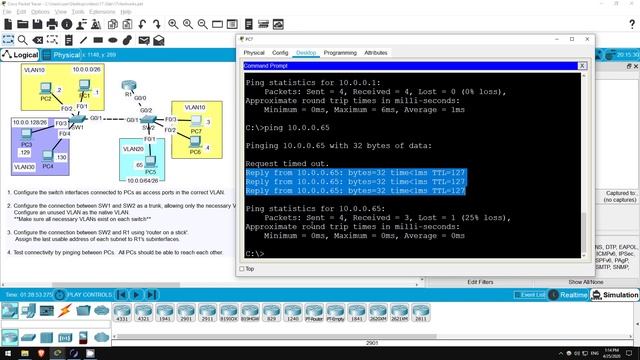Pick the PT-Router device
Screen dimensions: 640x360
click(x=314, y=313)
